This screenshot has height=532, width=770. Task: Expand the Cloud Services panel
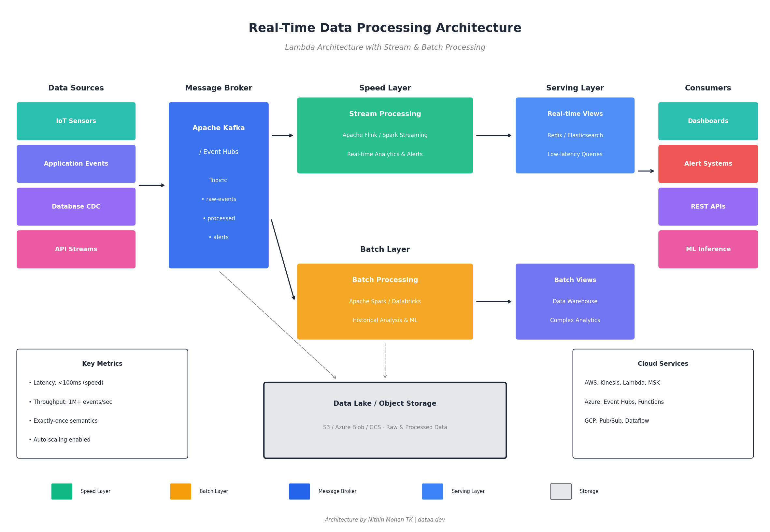663,363
